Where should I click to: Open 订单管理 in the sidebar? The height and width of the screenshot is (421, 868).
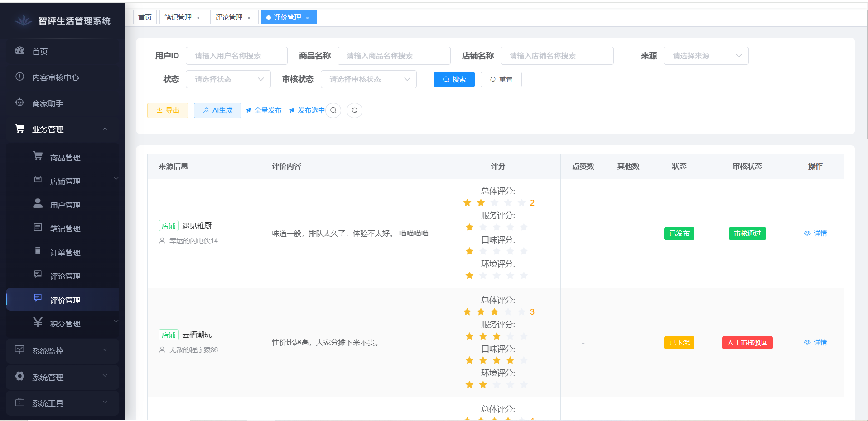click(38, 252)
